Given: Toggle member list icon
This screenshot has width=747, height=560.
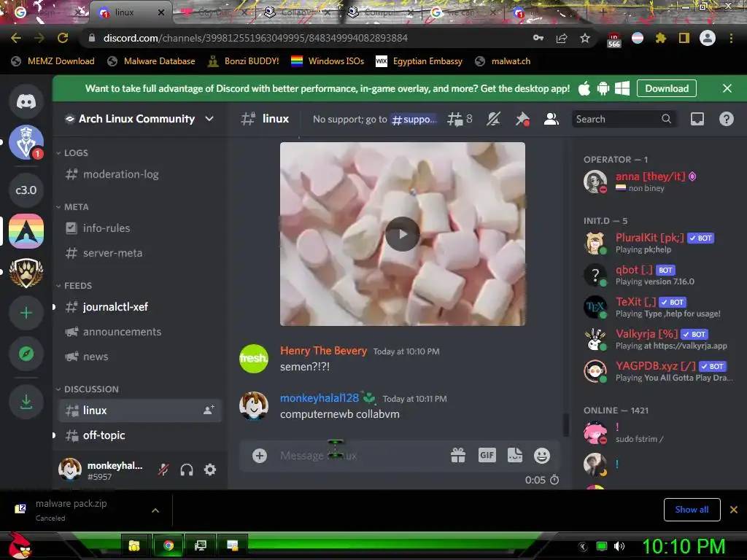Looking at the screenshot, I should point(551,119).
